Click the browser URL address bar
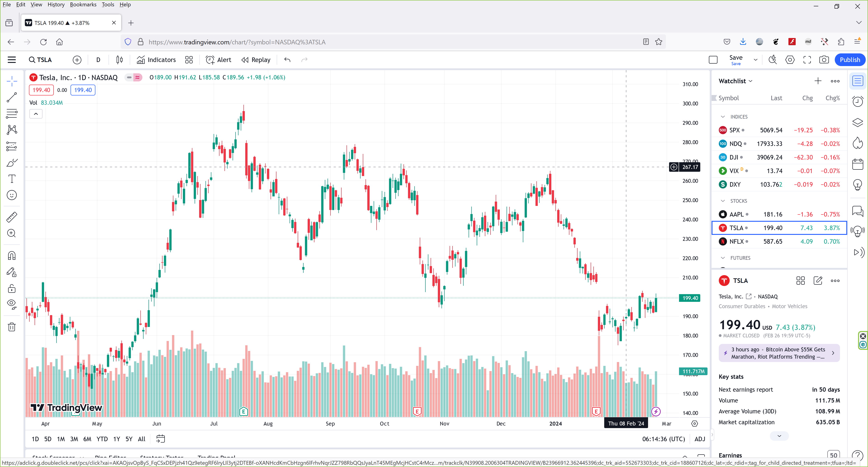Viewport: 868px width, 467px height. pyautogui.click(x=393, y=42)
